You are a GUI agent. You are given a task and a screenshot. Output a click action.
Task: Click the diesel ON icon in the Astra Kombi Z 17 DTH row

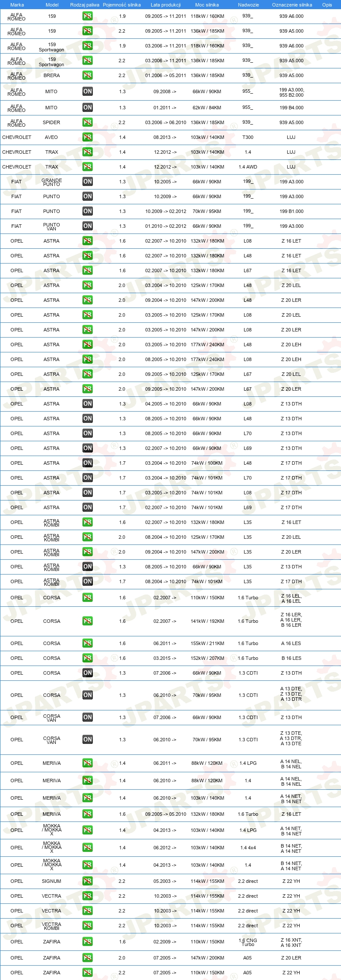[87, 581]
